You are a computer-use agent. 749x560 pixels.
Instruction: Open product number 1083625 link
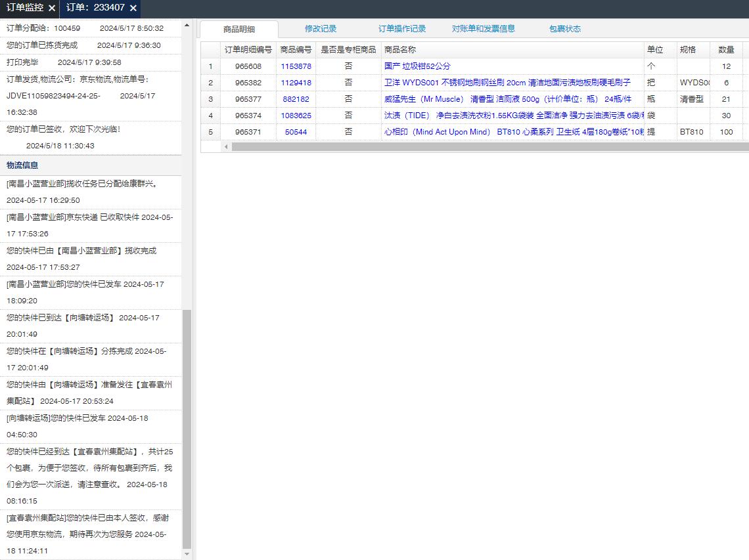(296, 116)
